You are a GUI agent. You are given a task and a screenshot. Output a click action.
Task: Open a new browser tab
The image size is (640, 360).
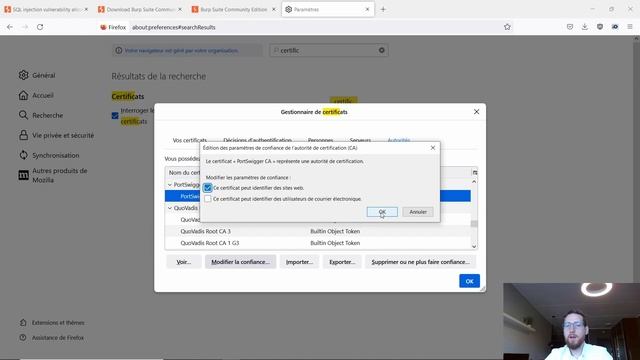pos(383,9)
